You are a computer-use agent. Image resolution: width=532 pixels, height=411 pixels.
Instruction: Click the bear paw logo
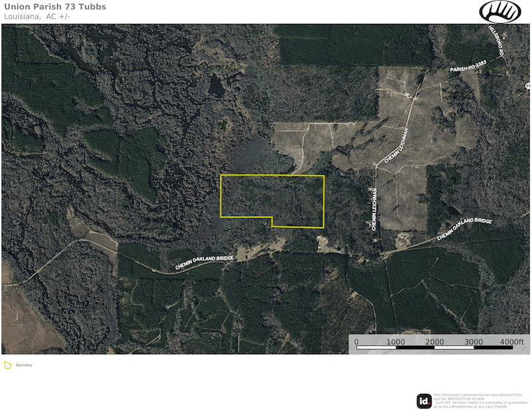(x=500, y=12)
